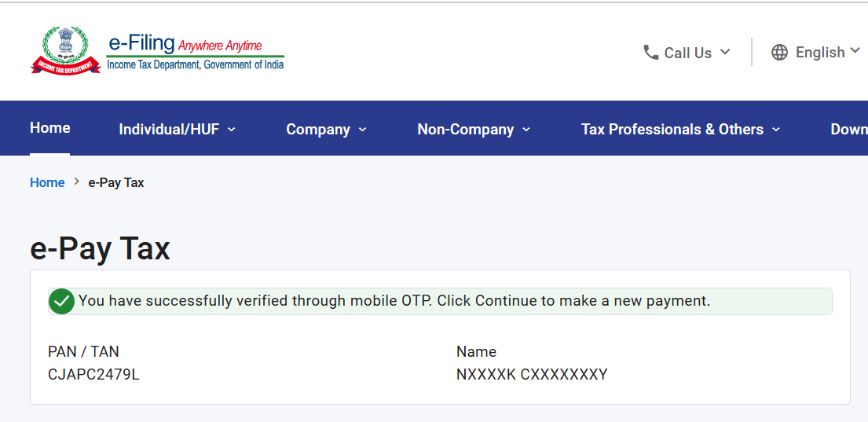Click the Name label

tap(476, 352)
